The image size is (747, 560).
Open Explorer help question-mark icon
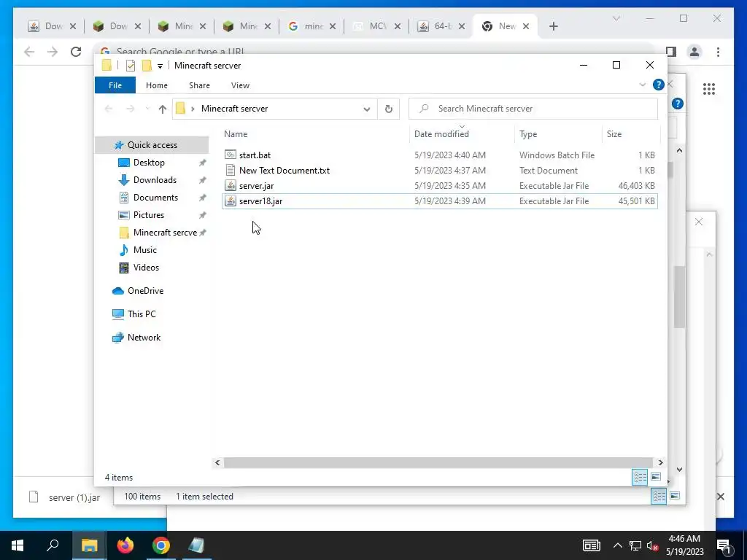click(659, 85)
